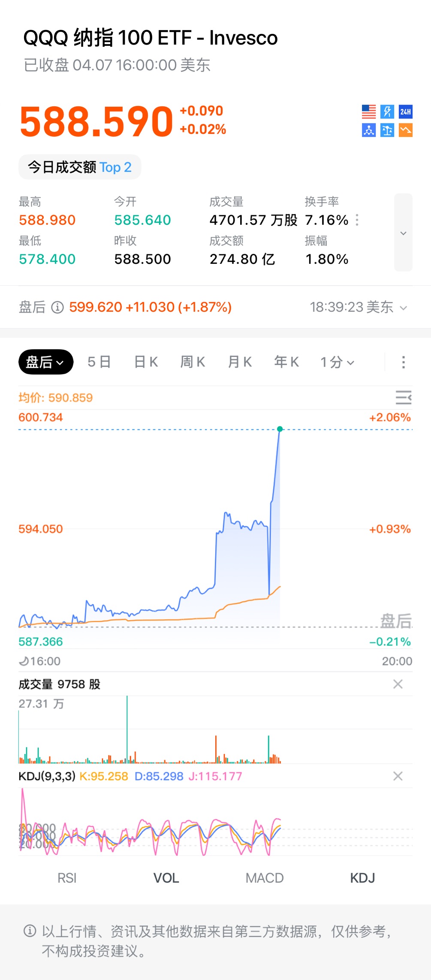Open the 1分 interval dropdown
Screen dimensions: 431x980
pos(338,362)
